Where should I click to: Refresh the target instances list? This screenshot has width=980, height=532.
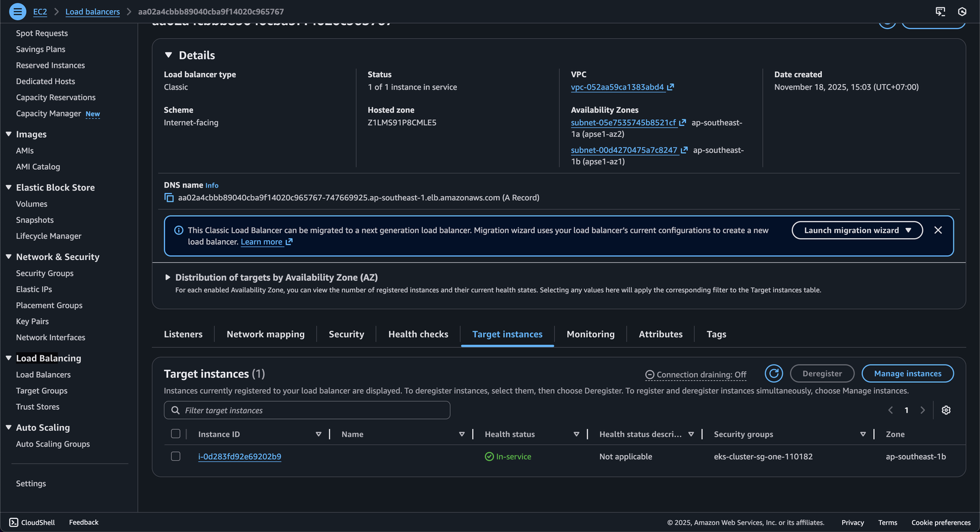(773, 373)
